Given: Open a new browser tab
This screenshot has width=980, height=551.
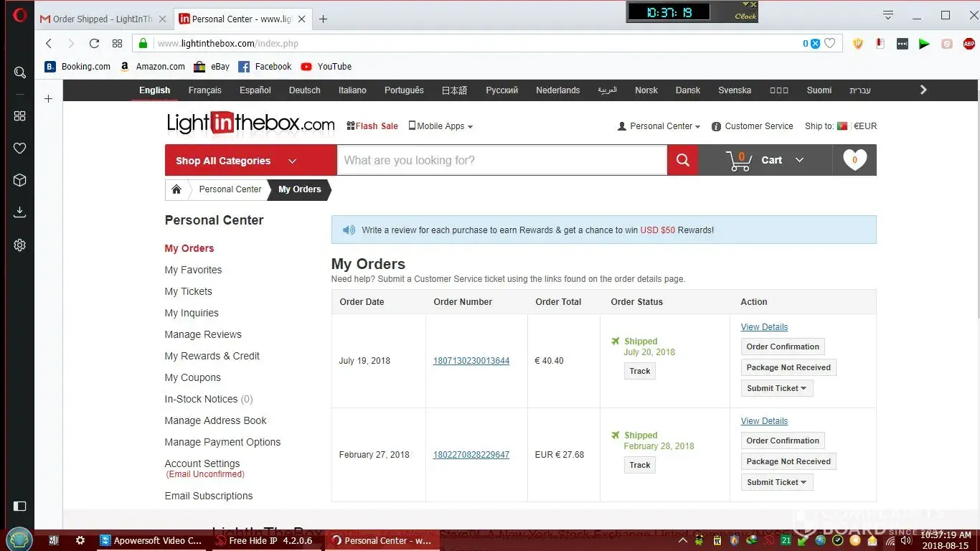Looking at the screenshot, I should 323,19.
